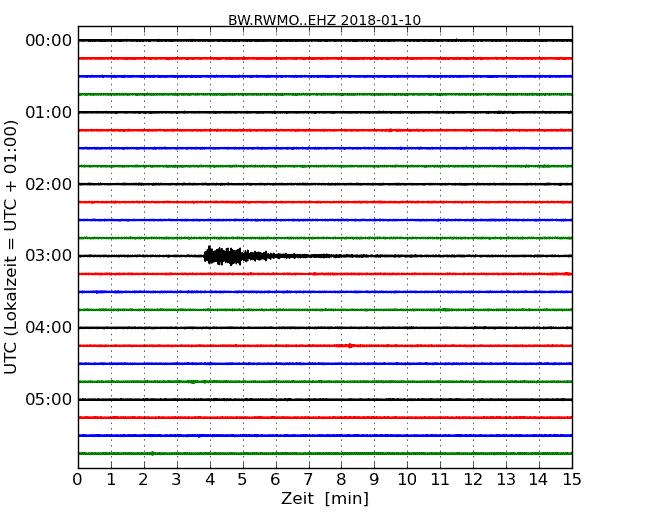Click x-axis tick label 5
Viewport: 650px width, 520px height.
pyautogui.click(x=242, y=480)
